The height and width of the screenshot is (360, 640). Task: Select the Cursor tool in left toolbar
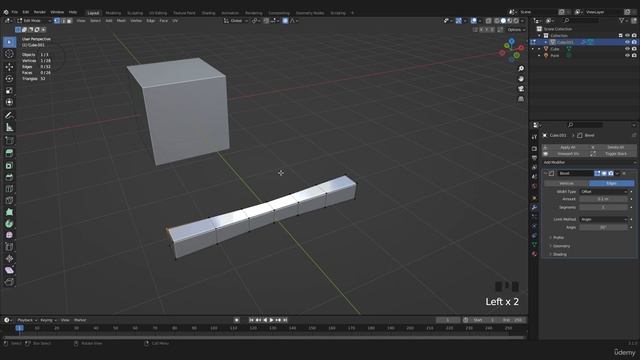tap(9, 54)
